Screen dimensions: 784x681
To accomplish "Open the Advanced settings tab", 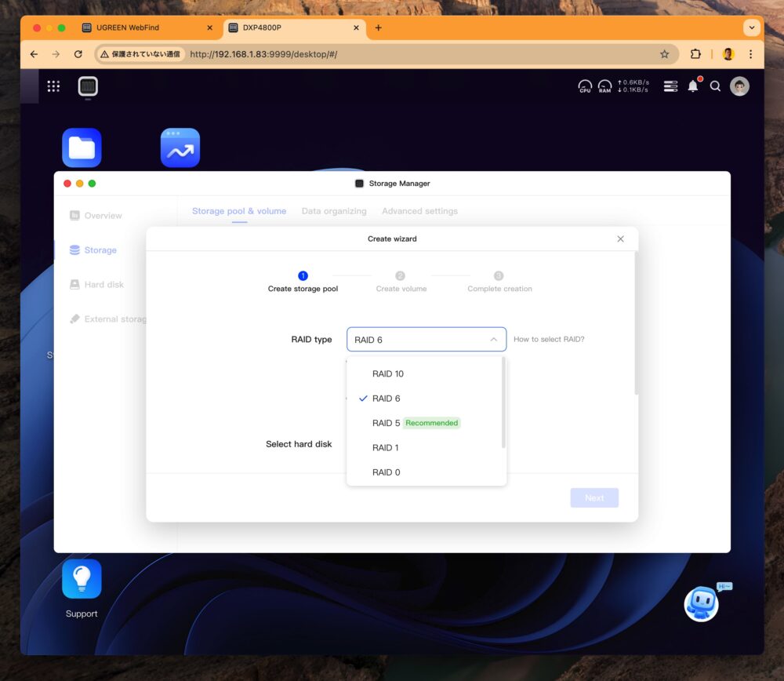I will coord(419,211).
